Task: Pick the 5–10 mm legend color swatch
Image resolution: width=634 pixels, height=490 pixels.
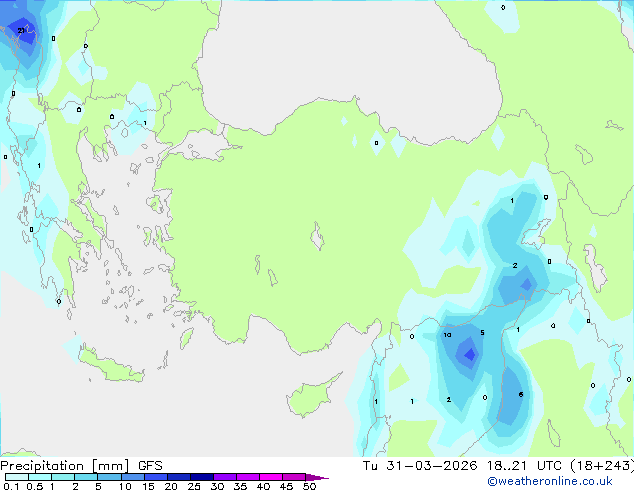Action: click(109, 477)
